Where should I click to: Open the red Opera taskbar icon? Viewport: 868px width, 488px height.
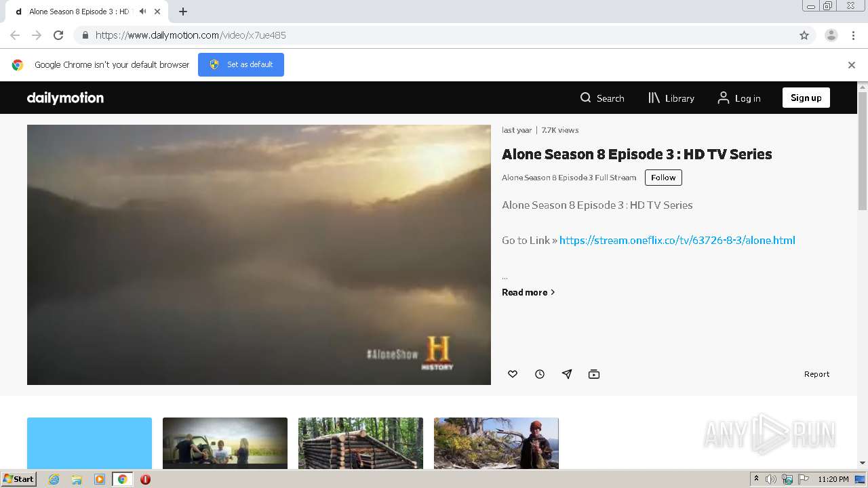click(x=145, y=479)
